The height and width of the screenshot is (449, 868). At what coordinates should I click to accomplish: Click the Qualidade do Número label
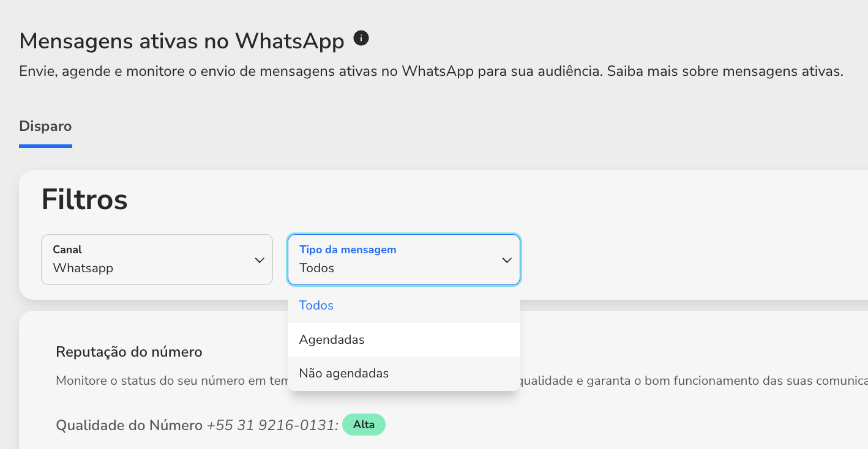coord(129,425)
